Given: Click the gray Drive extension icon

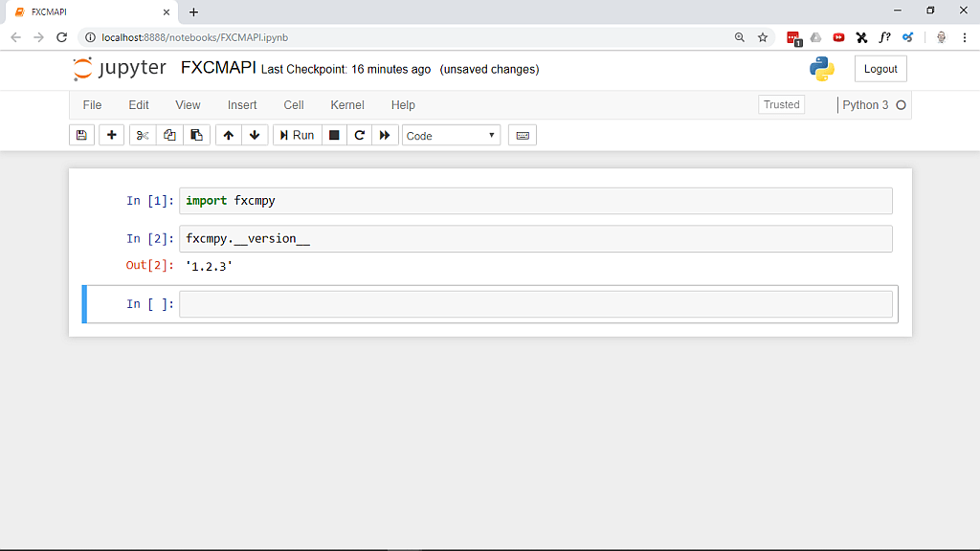Looking at the screenshot, I should (815, 37).
